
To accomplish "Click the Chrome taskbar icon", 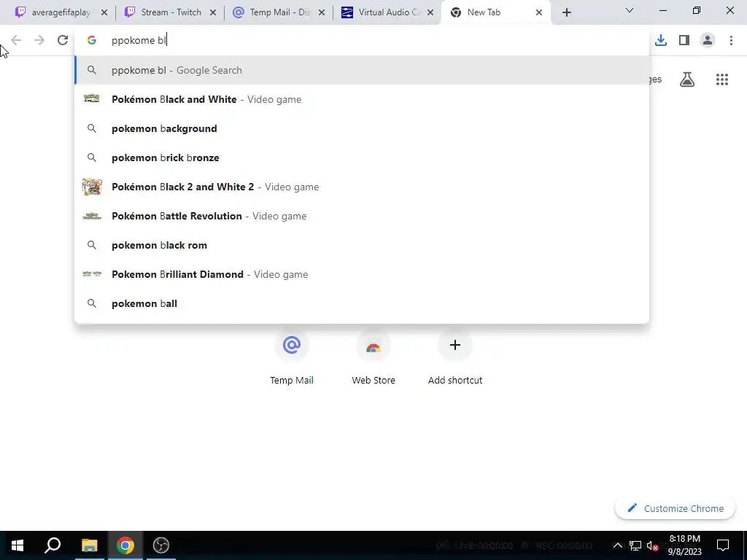I will point(125,545).
